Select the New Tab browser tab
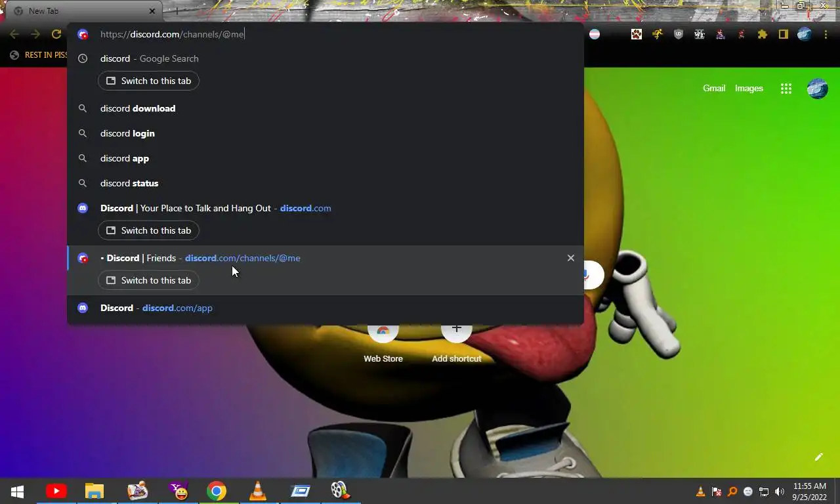The width and height of the screenshot is (840, 504). coord(83,11)
